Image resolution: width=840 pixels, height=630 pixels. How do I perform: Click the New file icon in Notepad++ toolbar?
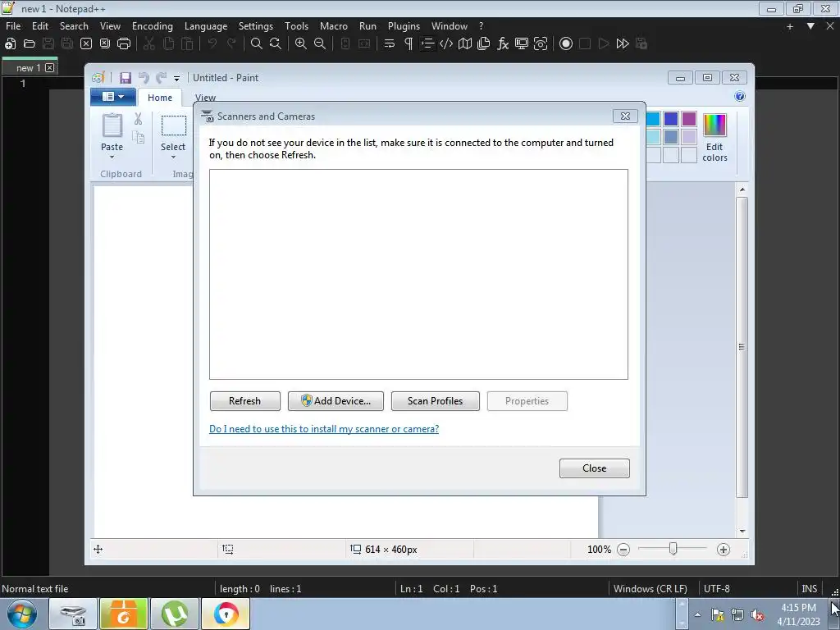click(10, 44)
